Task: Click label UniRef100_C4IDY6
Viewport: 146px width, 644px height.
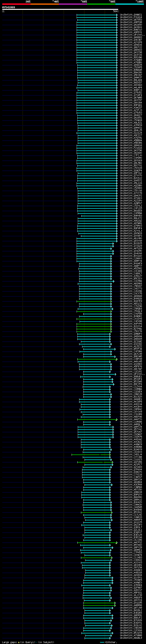Action: pos(131,319)
